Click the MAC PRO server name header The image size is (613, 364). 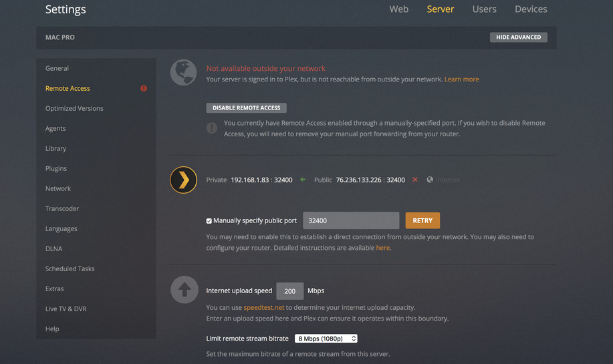pos(59,37)
